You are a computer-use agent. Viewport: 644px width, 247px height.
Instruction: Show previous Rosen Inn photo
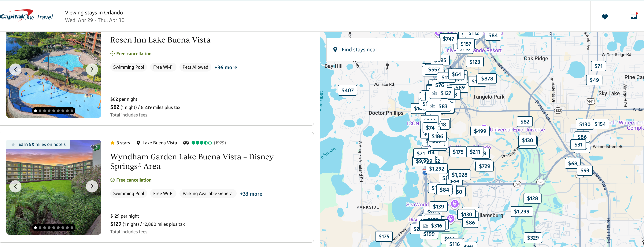coord(16,69)
